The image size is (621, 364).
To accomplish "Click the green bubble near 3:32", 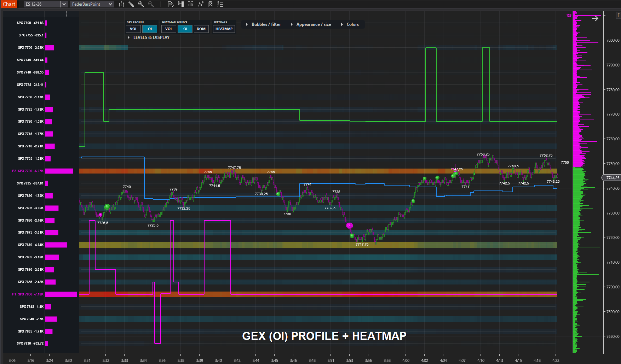I will point(107,207).
